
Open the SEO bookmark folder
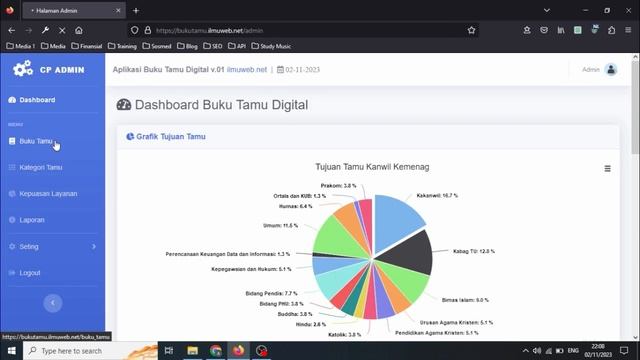(213, 46)
